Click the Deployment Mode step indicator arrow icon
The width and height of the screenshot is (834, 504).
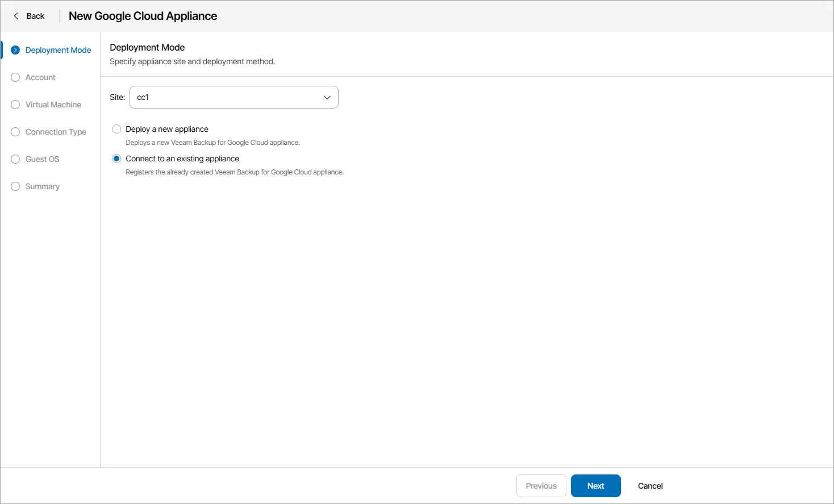[15, 50]
